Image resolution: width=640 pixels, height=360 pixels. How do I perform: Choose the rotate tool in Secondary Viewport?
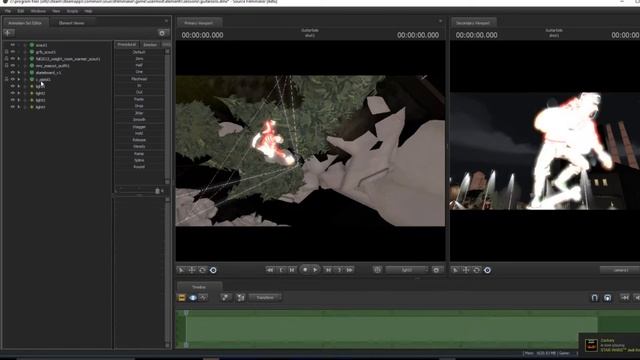click(477, 270)
